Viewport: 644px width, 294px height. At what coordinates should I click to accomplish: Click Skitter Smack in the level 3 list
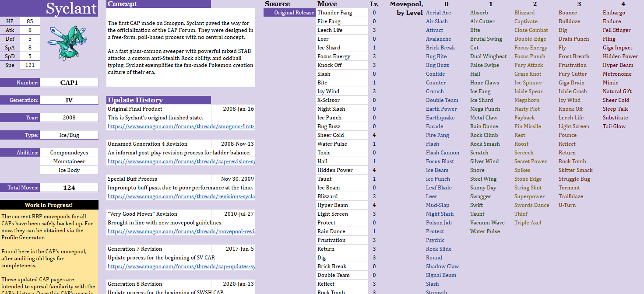[575, 170]
